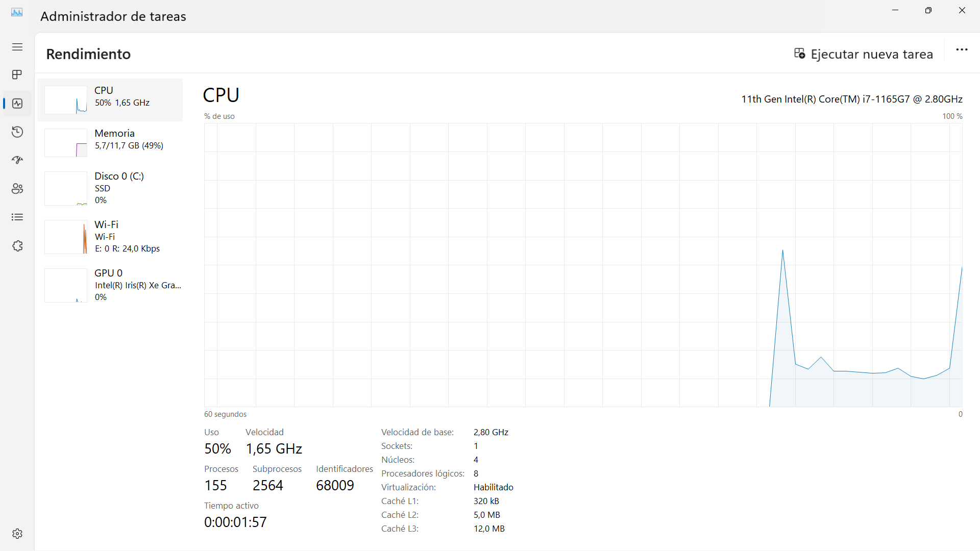The image size is (980, 551).
Task: Open the hamburger navigation menu
Action: coord(17,47)
